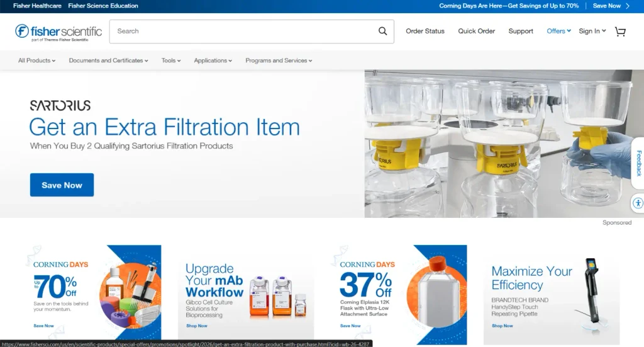Expand the Sign In dropdown
This screenshot has width=644, height=347.
(x=592, y=31)
